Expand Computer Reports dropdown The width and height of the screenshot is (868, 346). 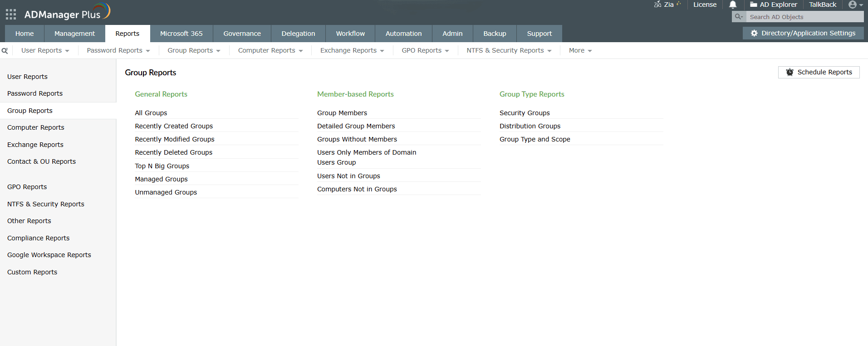[270, 50]
